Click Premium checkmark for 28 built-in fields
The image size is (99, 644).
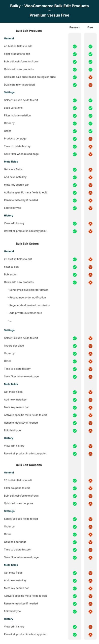75,259
